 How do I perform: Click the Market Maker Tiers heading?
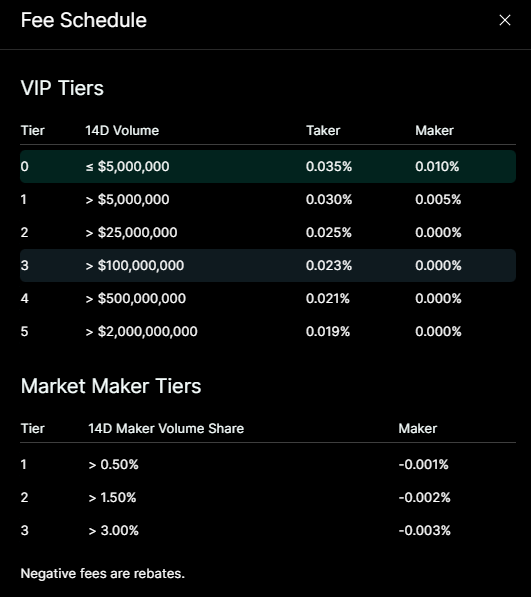(x=111, y=386)
